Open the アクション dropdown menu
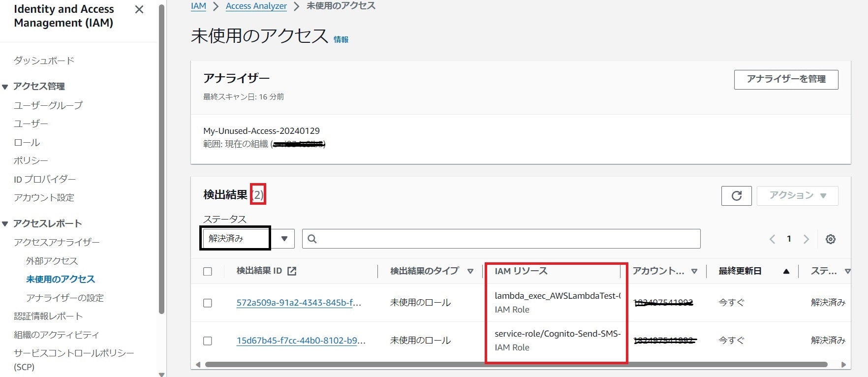This screenshot has width=868, height=377. point(797,196)
